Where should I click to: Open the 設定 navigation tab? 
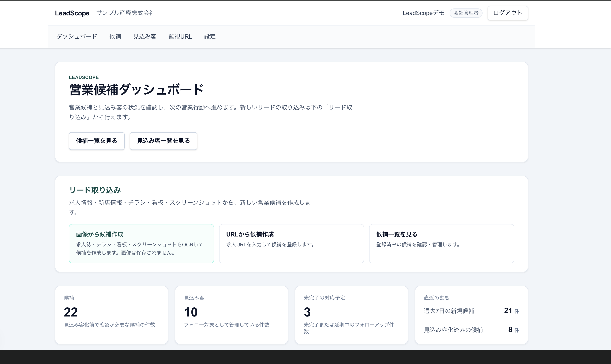coord(210,37)
